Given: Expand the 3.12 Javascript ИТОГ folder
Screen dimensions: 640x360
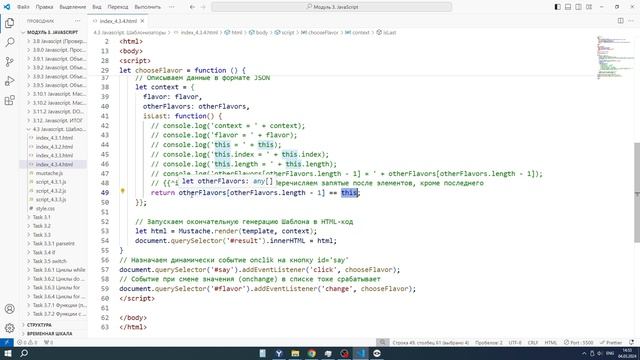Looking at the screenshot, I should coord(57,120).
